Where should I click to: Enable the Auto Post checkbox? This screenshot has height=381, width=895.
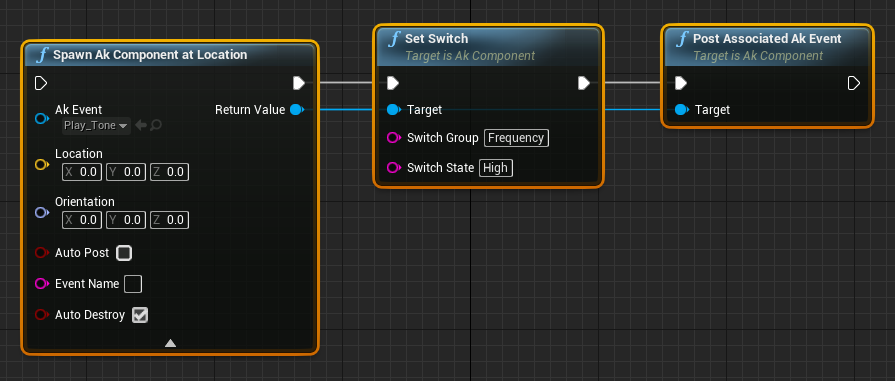(124, 253)
